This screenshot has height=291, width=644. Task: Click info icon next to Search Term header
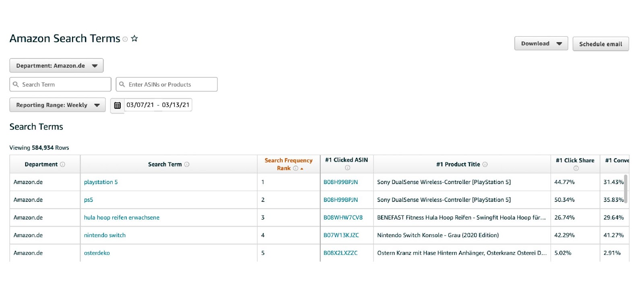point(187,164)
